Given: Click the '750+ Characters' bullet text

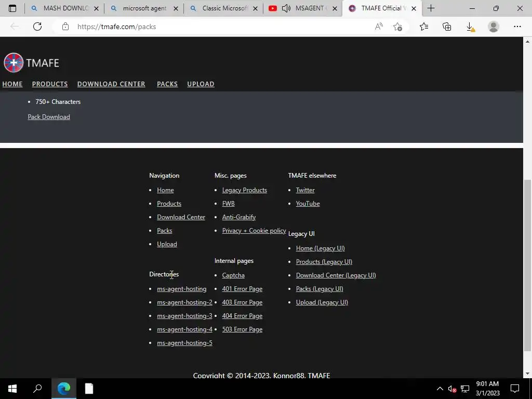Looking at the screenshot, I should pyautogui.click(x=58, y=102).
